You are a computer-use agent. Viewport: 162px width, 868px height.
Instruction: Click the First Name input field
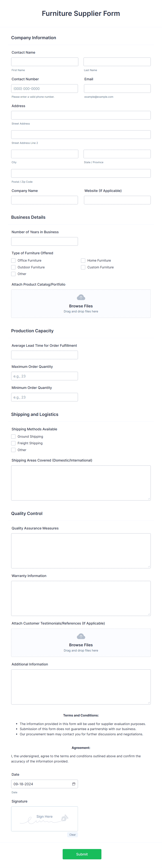click(44, 61)
